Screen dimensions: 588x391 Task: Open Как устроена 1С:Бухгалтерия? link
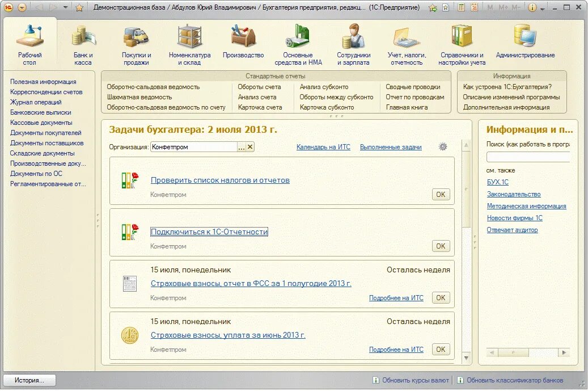507,87
